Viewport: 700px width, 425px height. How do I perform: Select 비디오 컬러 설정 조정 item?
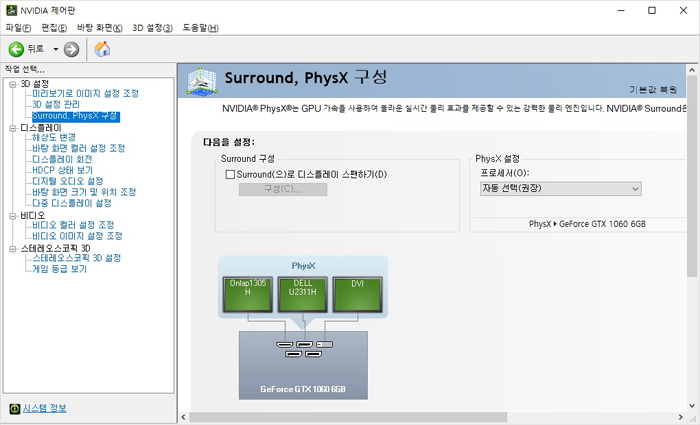73,225
